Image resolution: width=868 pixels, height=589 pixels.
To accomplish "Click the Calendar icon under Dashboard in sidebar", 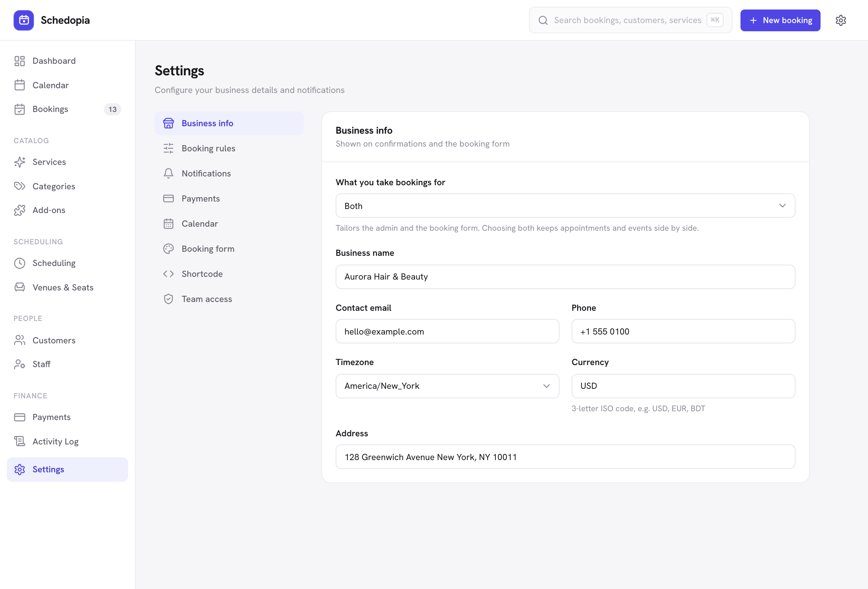I will (x=19, y=85).
